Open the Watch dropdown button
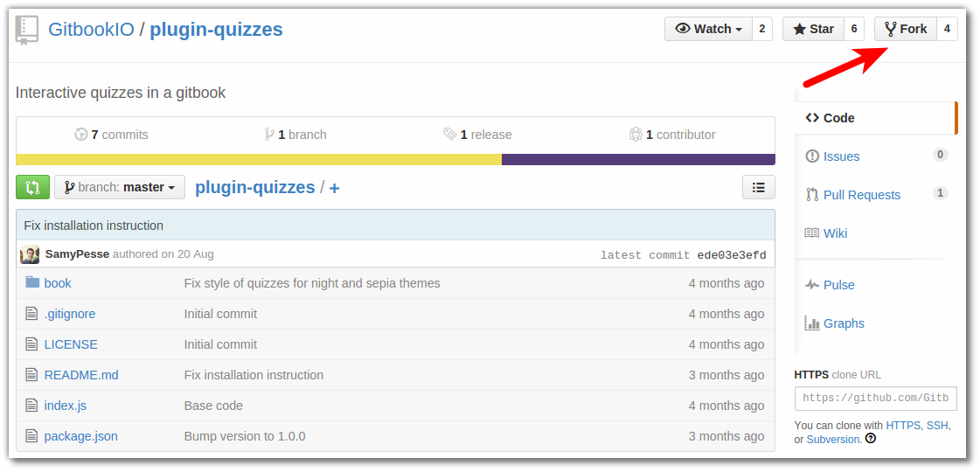This screenshot has height=472, width=980. pyautogui.click(x=708, y=29)
